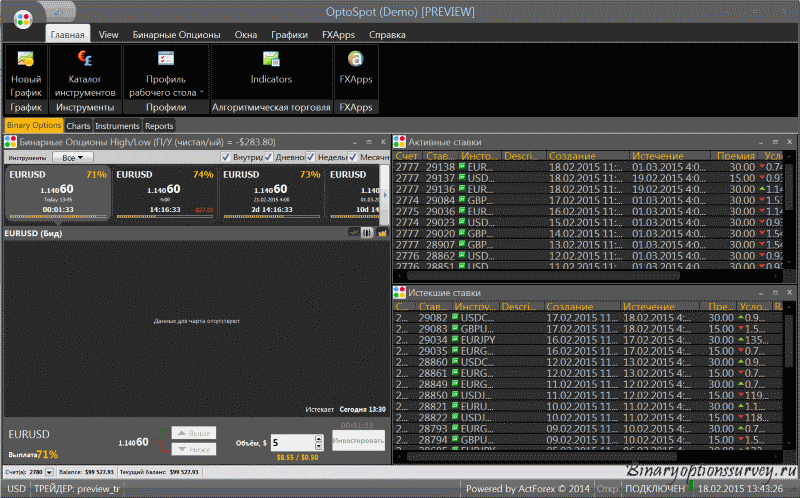
Task: Select the EURUSD 71% option card
Action: click(x=58, y=193)
